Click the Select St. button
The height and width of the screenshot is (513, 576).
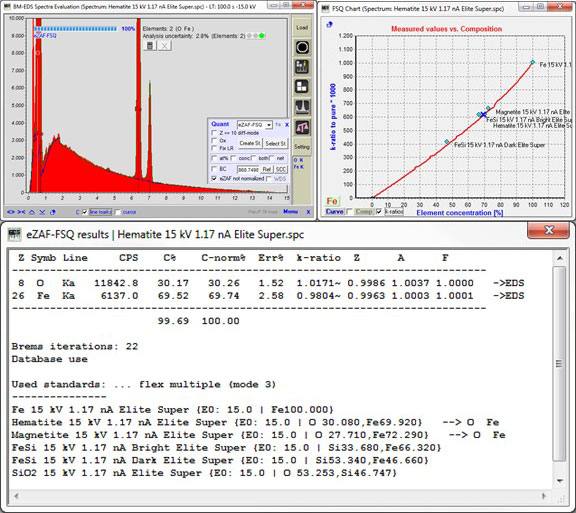tap(276, 143)
